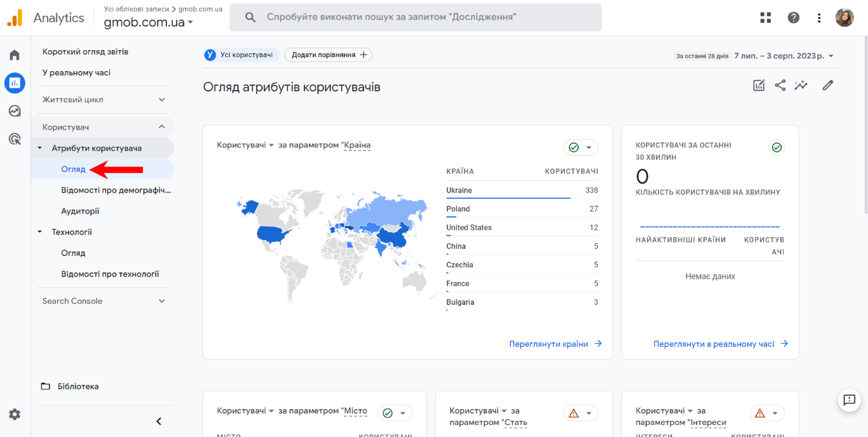Viewport: 868px width, 437px height.
Task: Click the pencil icon to customize report
Action: coord(828,84)
